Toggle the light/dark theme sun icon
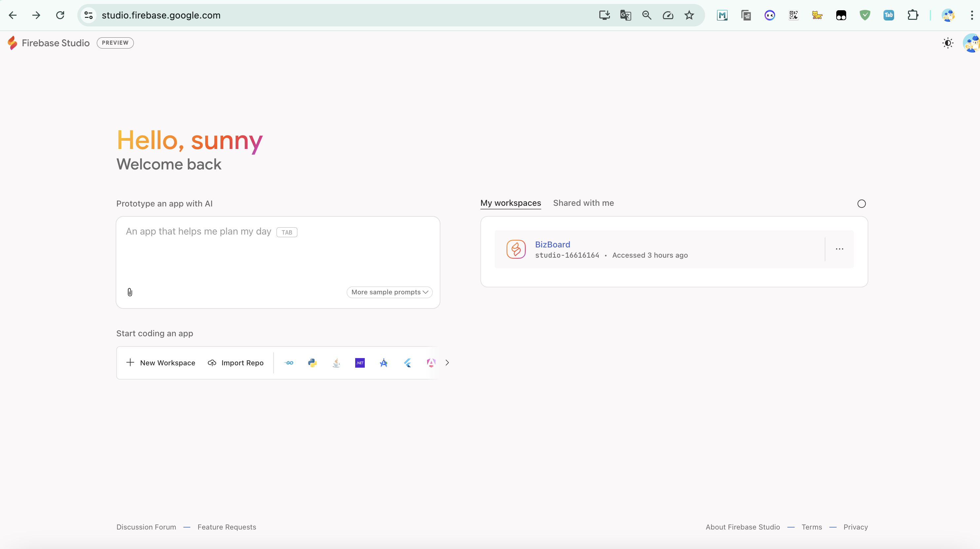Screen dimensions: 980x549 948,43
